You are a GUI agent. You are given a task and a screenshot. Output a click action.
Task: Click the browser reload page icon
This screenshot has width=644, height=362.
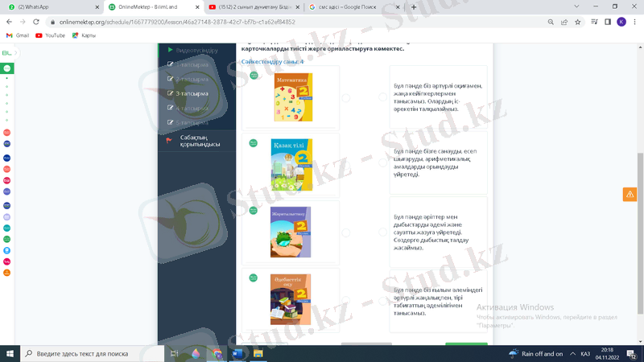pos(36,22)
